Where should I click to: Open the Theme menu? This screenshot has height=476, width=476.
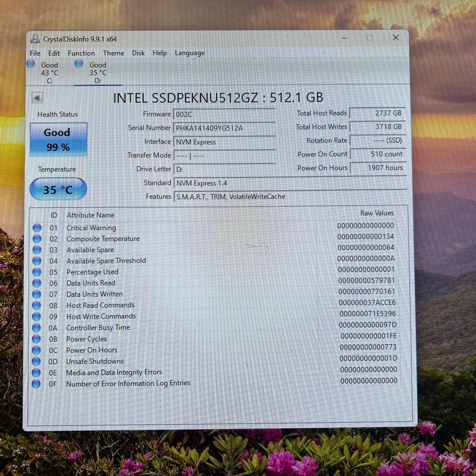pyautogui.click(x=114, y=53)
